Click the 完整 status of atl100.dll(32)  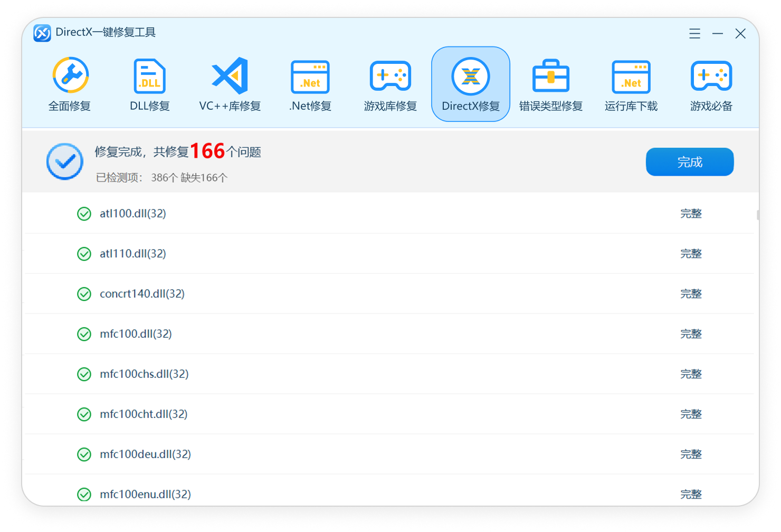(691, 214)
